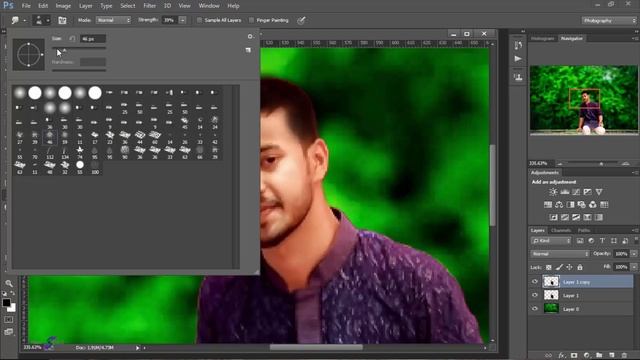Switch to the Histogram tab
The image size is (640, 360).
(543, 38)
